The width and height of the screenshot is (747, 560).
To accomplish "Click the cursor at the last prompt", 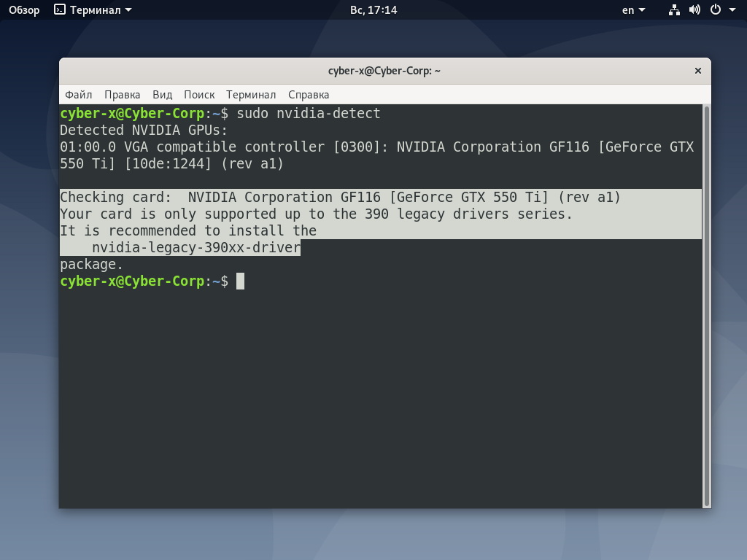I will click(241, 281).
